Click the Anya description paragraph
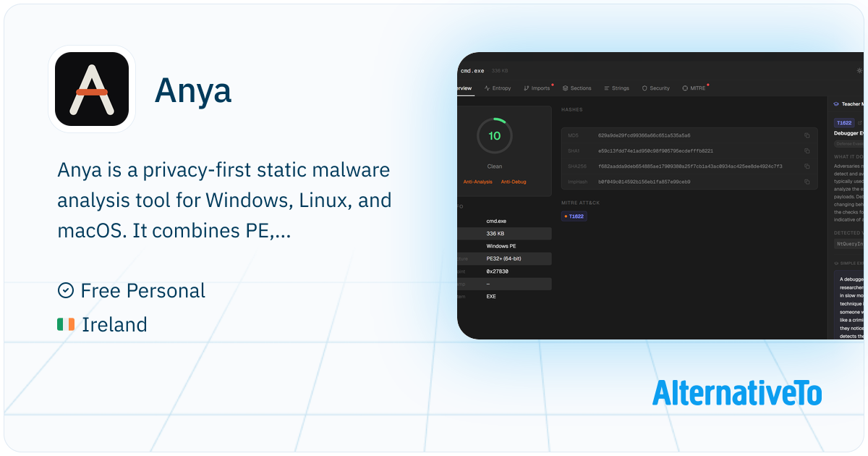This screenshot has width=868, height=456. (224, 200)
